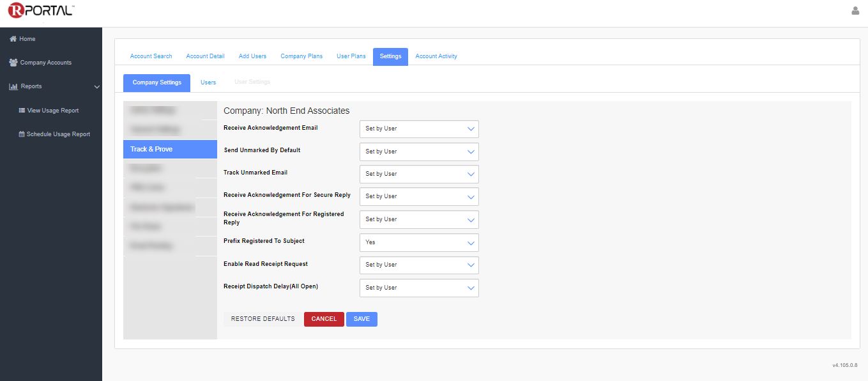Go to Home in sidebar
868x381 pixels.
(x=27, y=39)
